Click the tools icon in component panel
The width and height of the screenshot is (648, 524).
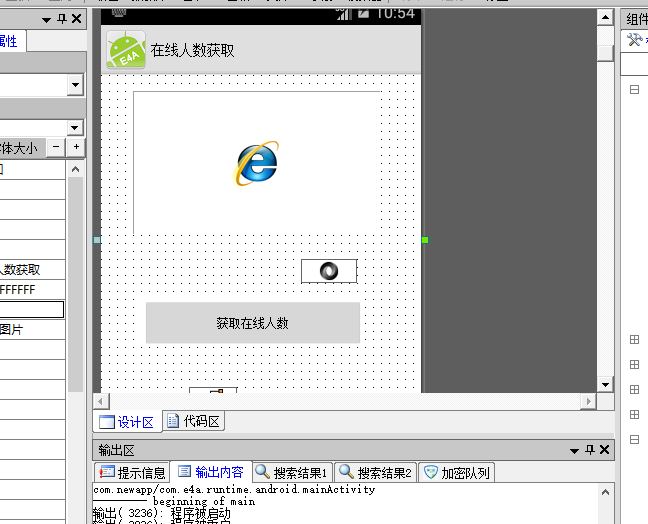(x=634, y=41)
